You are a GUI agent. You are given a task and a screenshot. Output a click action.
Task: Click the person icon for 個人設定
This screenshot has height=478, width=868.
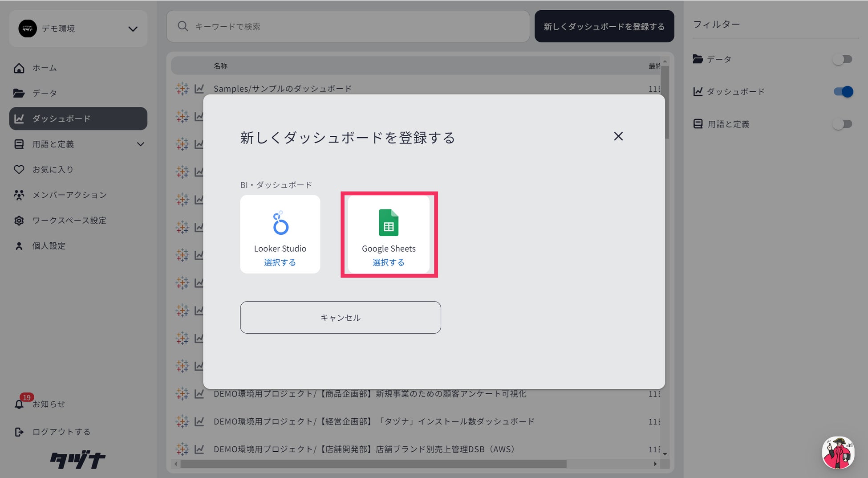pos(19,246)
